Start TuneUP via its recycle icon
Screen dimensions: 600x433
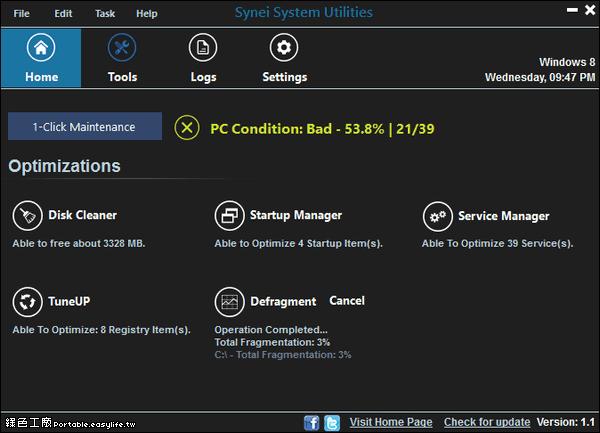(27, 301)
